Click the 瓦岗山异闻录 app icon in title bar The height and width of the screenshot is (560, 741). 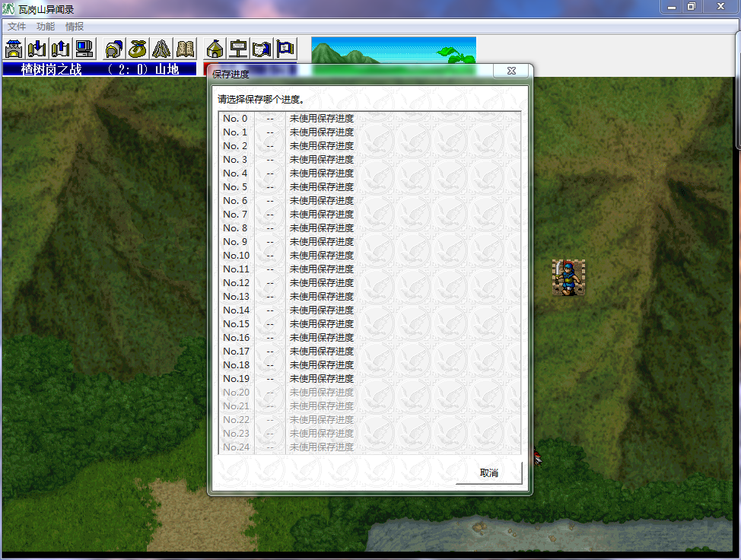tap(8, 8)
